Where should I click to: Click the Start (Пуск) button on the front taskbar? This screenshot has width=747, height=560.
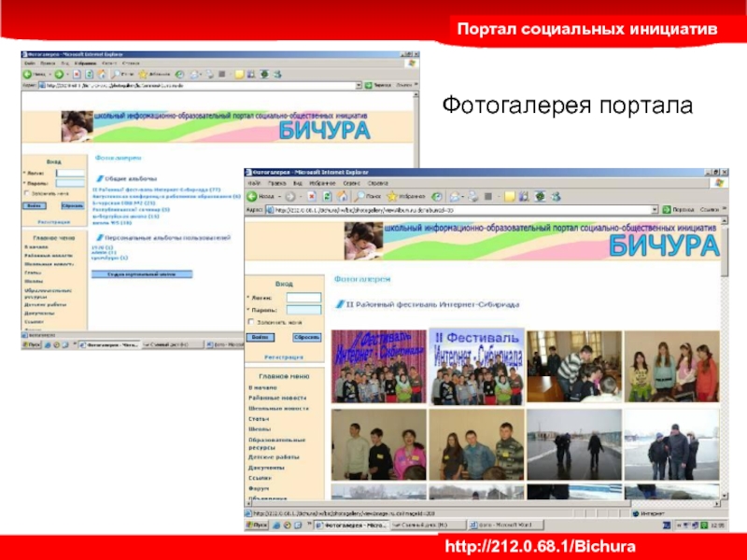(x=257, y=525)
